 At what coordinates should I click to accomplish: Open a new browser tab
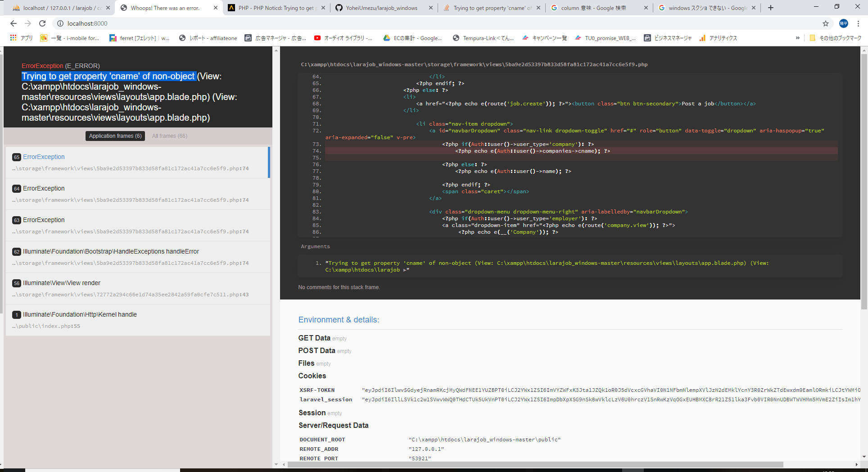(771, 8)
